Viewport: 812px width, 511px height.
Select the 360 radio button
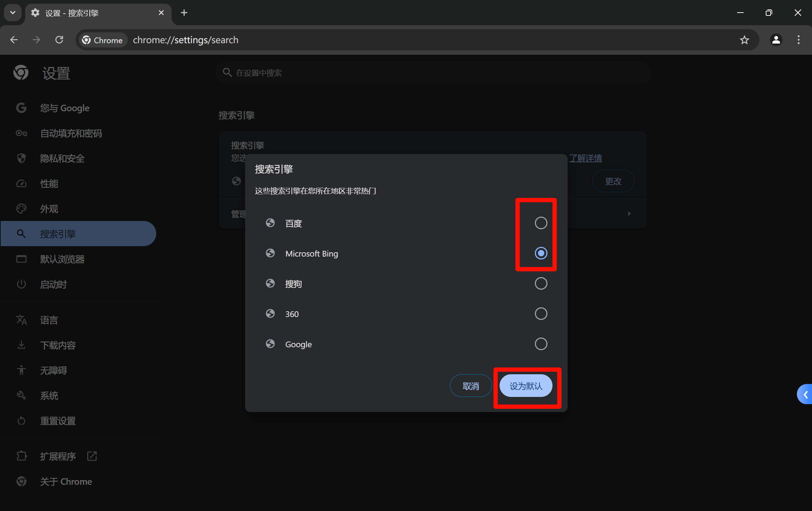coord(541,314)
